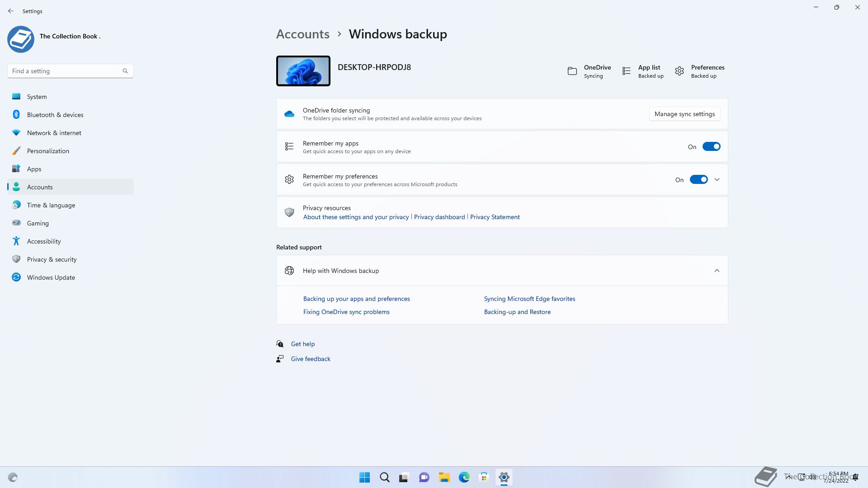This screenshot has width=868, height=488.
Task: Launch Microsoft Edge from taskbar
Action: [x=464, y=477]
